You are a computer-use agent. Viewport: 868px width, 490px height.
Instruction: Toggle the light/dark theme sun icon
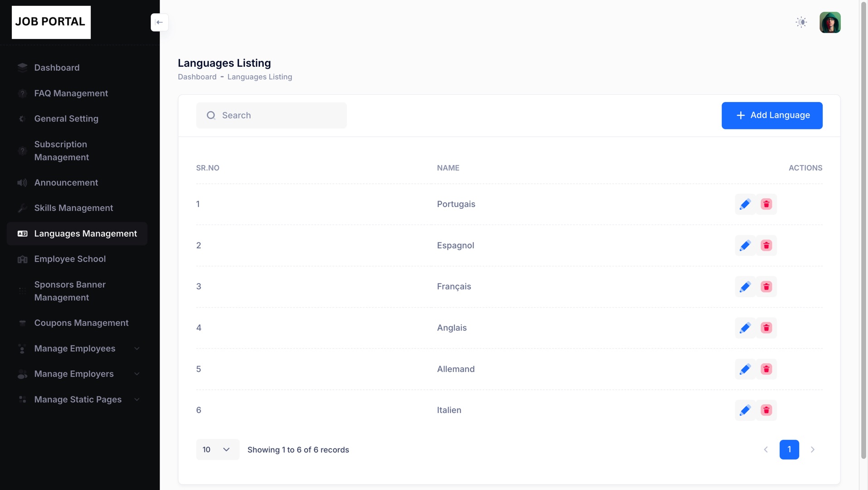[801, 22]
